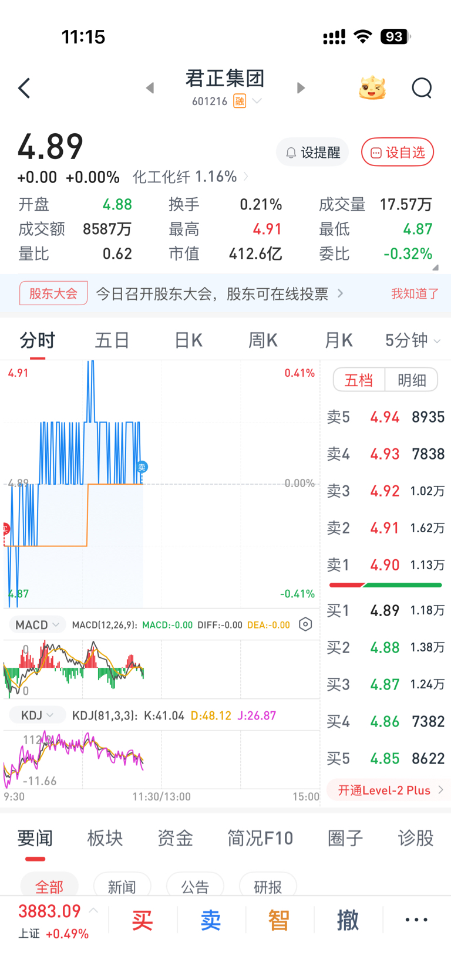This screenshot has height=980, width=451.
Task: Select the 新闻 news filter
Action: tap(122, 885)
